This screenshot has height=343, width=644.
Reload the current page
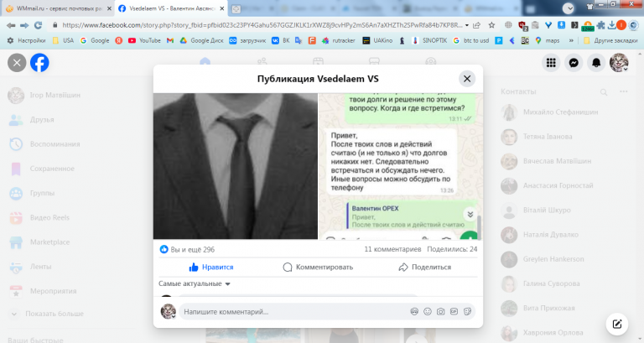pyautogui.click(x=38, y=25)
